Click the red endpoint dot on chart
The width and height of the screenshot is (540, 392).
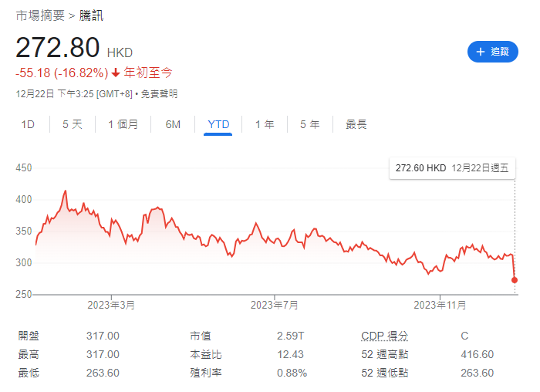point(515,280)
